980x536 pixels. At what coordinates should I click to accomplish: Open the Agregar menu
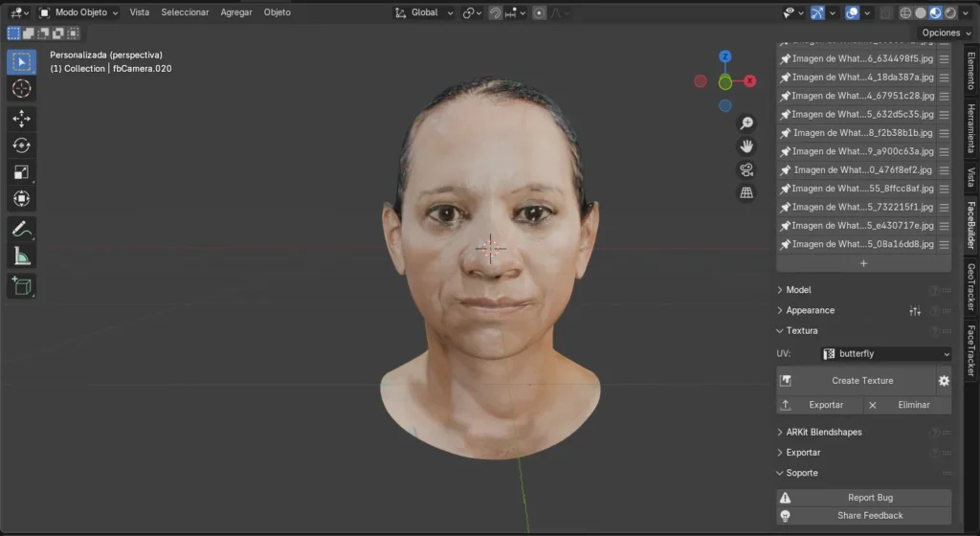pyautogui.click(x=236, y=12)
